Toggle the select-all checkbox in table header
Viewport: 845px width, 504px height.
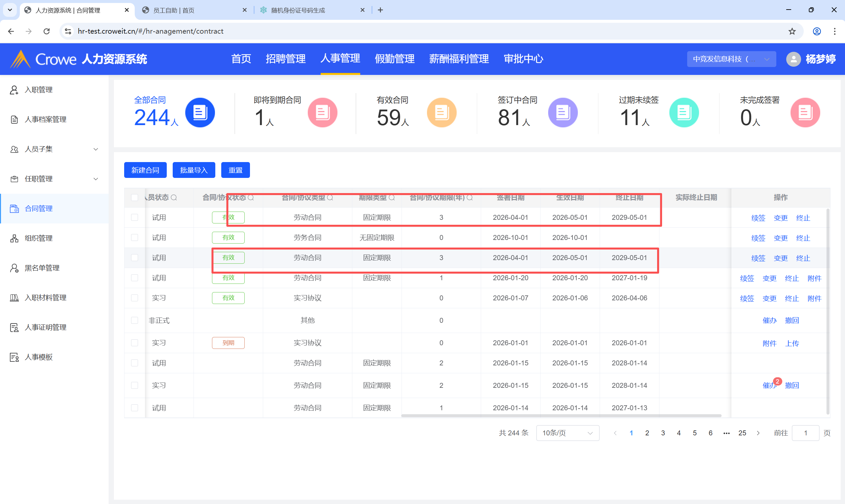[x=134, y=198]
